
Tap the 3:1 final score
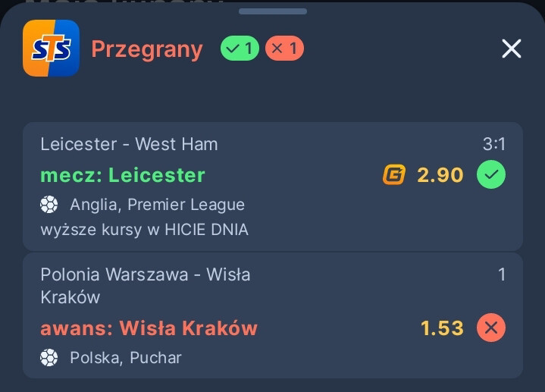493,144
